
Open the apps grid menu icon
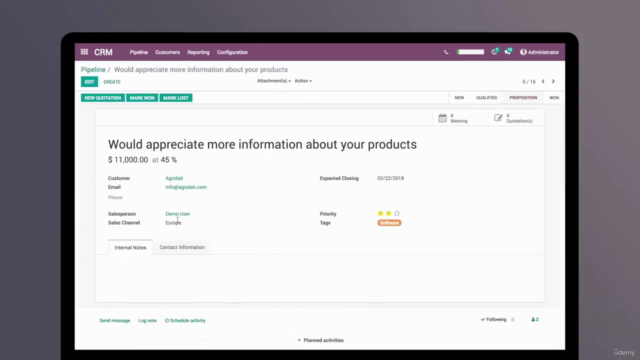pyautogui.click(x=84, y=52)
